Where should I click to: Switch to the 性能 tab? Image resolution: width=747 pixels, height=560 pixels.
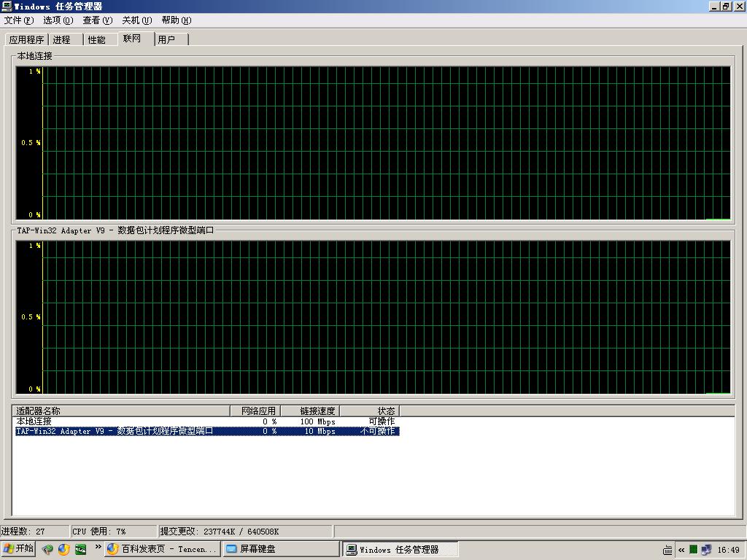pos(101,40)
